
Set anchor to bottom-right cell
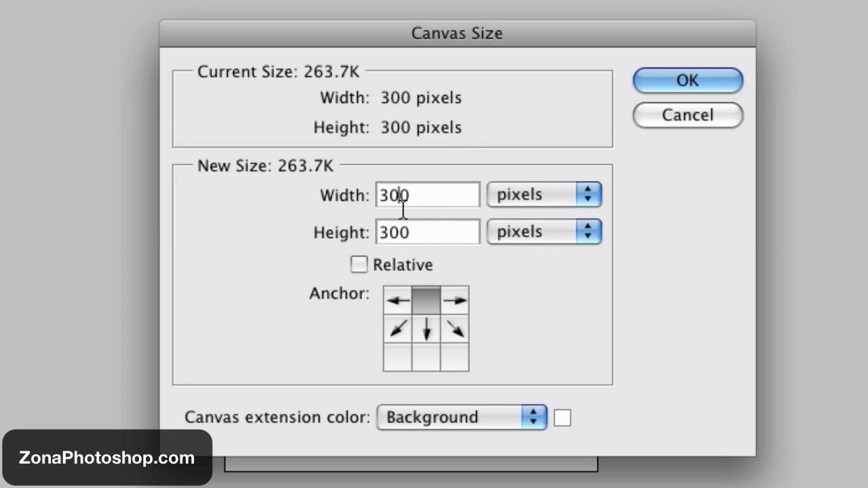tap(455, 357)
